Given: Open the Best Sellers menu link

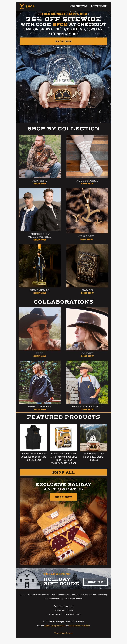Looking at the screenshot, I should [99, 6].
